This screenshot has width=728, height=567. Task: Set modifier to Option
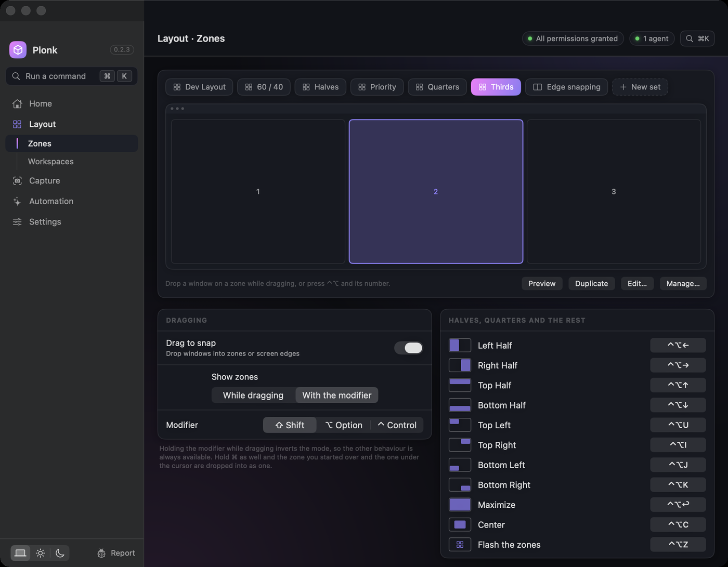click(344, 425)
